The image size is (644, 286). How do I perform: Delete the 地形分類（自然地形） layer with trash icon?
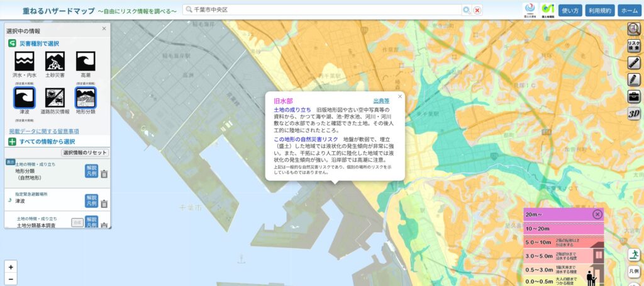click(104, 174)
